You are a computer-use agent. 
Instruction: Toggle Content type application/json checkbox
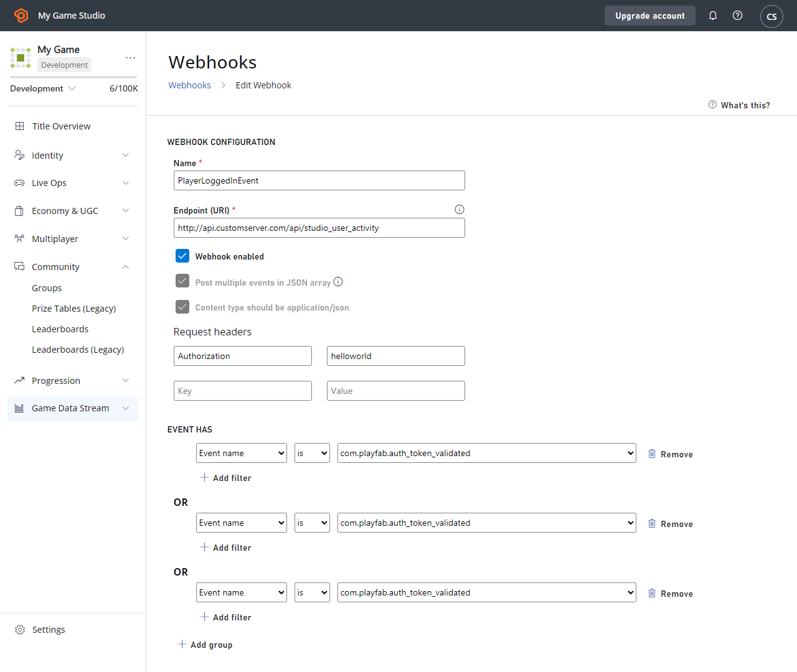click(182, 307)
